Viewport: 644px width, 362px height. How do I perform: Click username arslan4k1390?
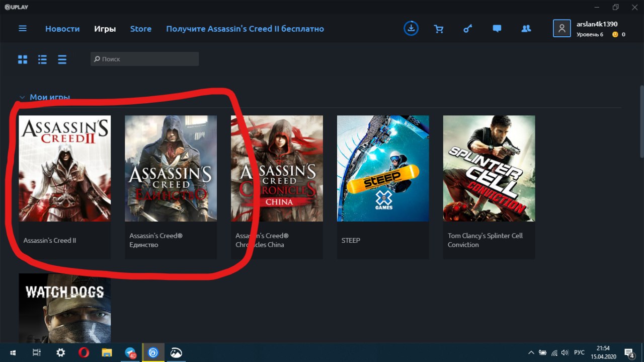point(597,24)
